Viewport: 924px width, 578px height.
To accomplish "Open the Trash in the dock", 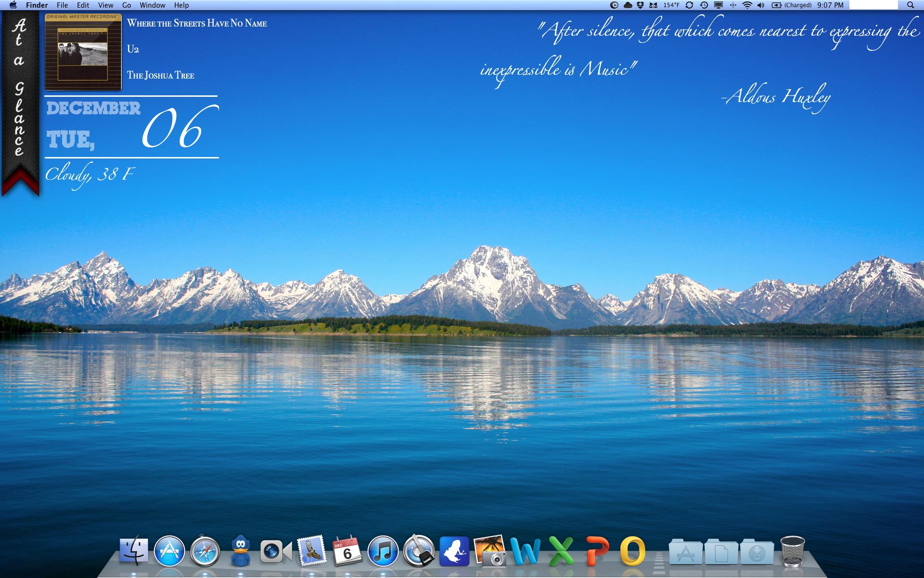I will [x=792, y=551].
